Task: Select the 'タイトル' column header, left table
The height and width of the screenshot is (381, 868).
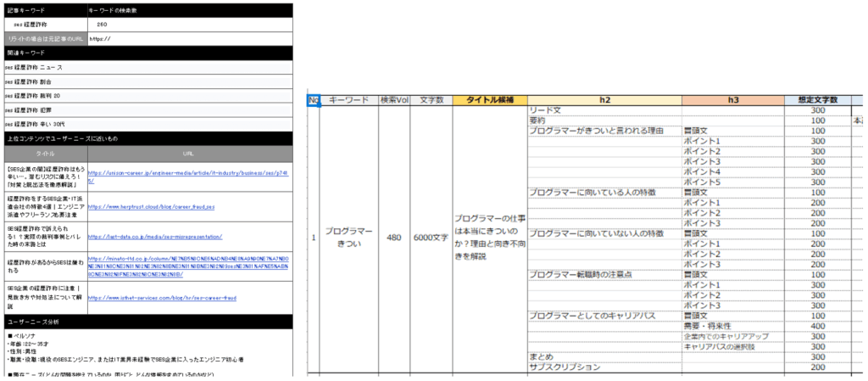Action: click(46, 154)
